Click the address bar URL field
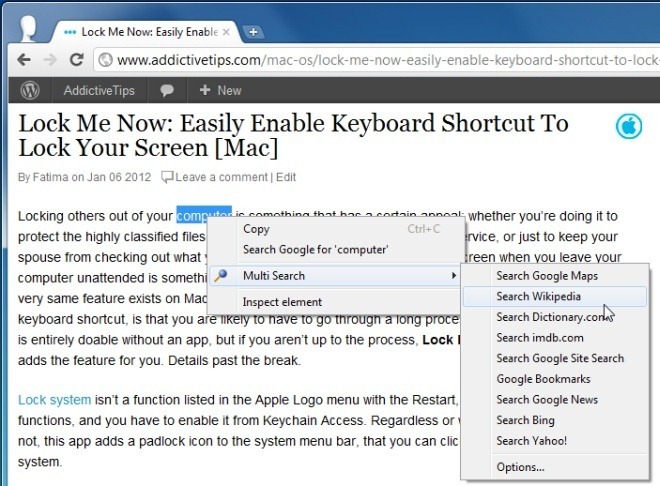Screen dimensions: 660x486 [377, 60]
